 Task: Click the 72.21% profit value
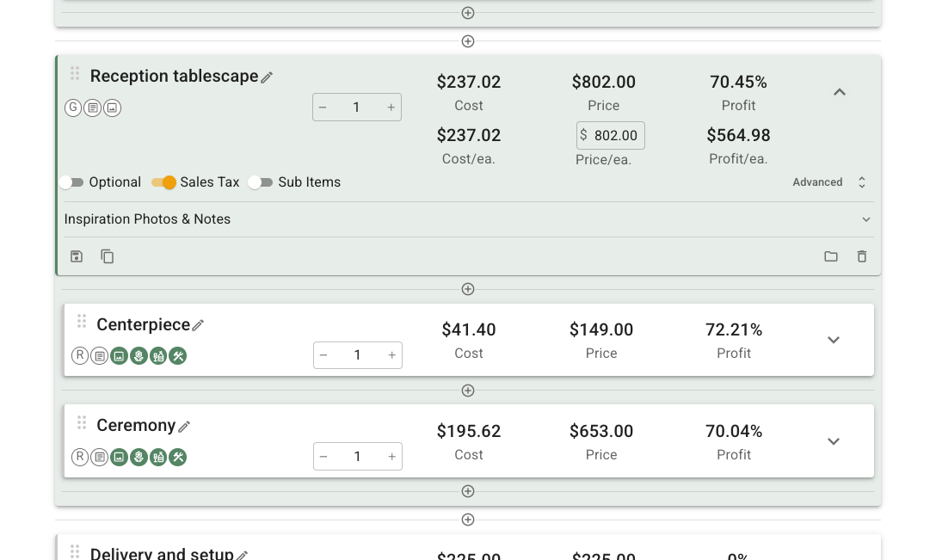click(x=734, y=329)
